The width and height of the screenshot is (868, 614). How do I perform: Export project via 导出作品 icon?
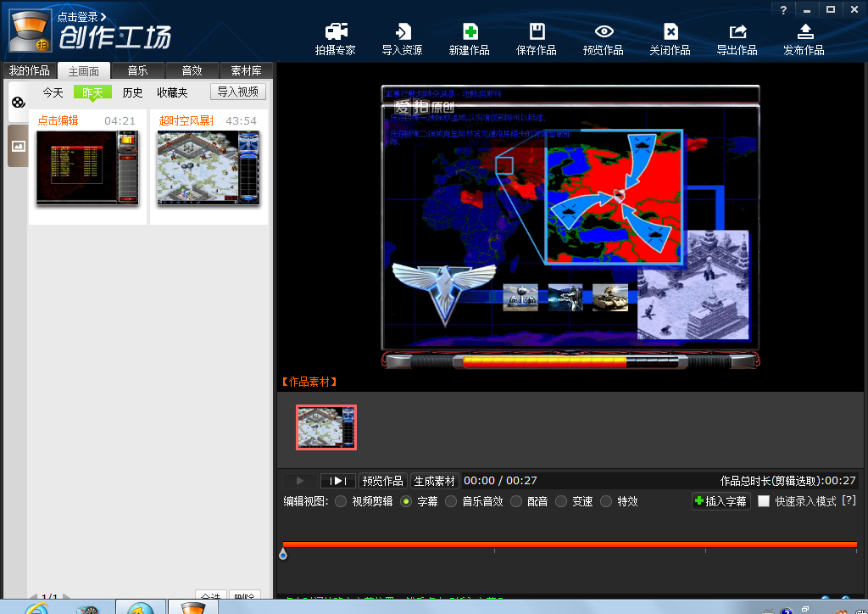pyautogui.click(x=737, y=32)
